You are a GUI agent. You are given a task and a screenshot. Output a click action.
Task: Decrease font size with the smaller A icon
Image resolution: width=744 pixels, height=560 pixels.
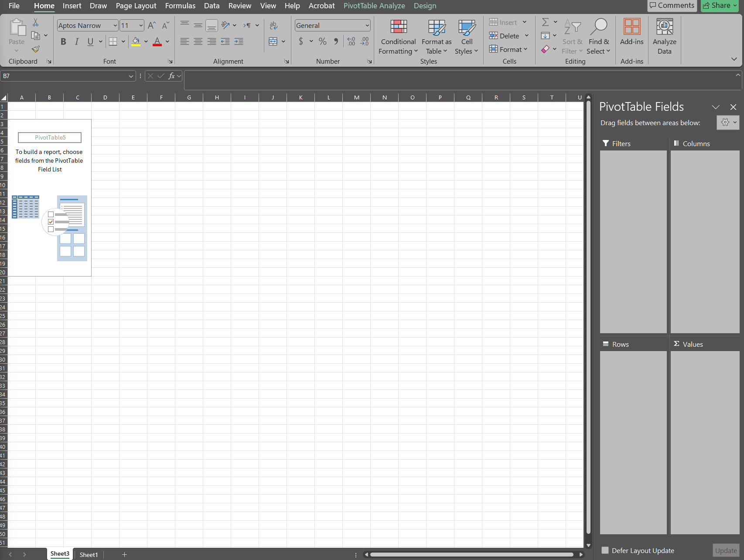[165, 25]
